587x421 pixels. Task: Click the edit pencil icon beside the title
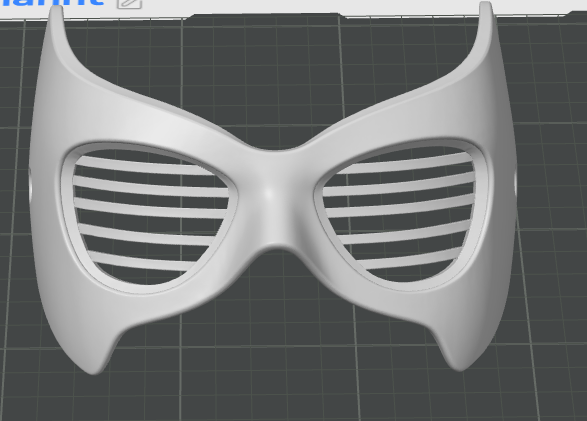[x=129, y=3]
